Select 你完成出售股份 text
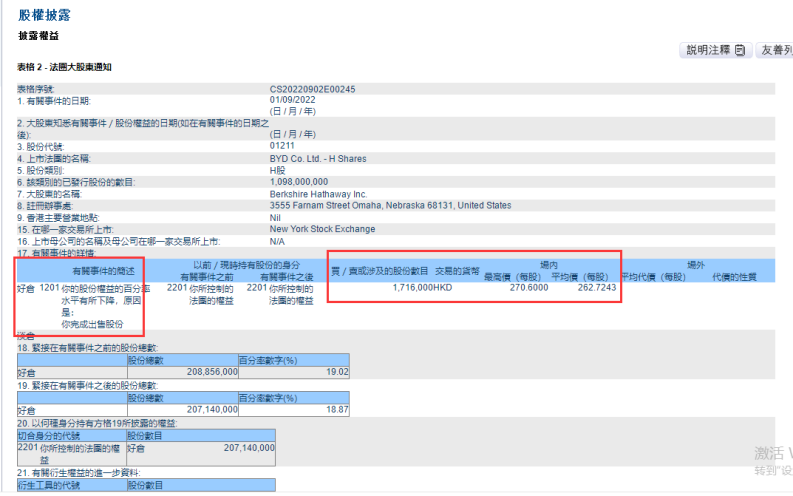 92,324
